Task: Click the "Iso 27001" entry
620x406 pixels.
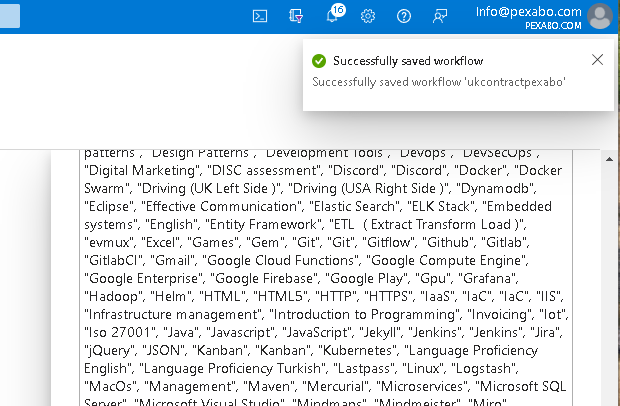Action: 120,332
